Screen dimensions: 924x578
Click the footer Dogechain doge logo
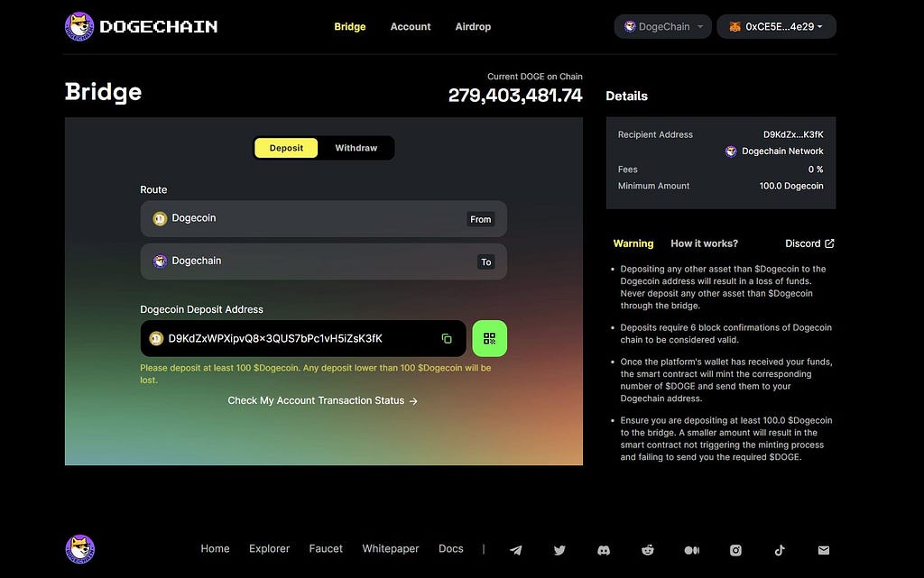(80, 549)
